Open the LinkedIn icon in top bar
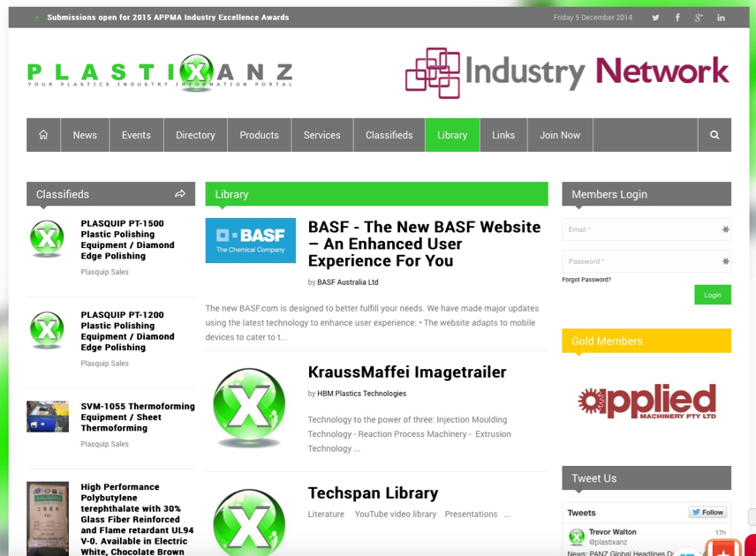Screen dimensions: 756x556 point(721,18)
